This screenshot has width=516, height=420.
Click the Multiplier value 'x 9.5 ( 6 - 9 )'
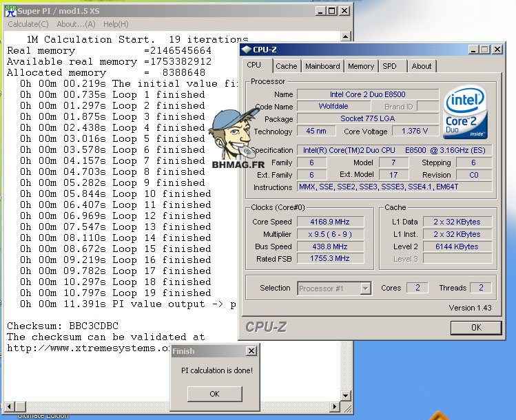pos(331,234)
